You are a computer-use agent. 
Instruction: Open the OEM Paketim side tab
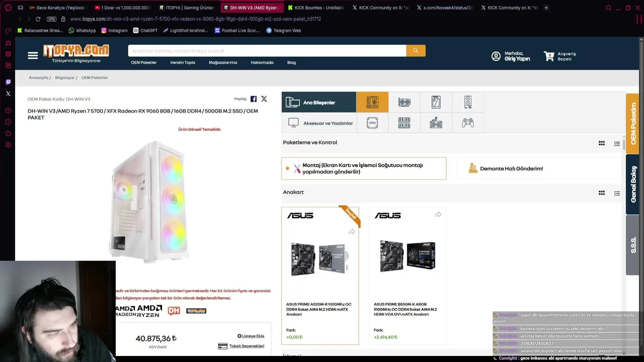[632, 123]
